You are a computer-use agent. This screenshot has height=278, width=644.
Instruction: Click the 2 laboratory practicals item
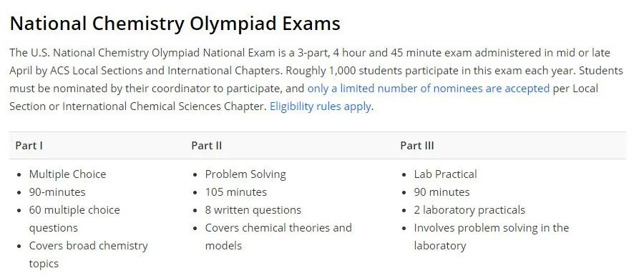click(x=469, y=210)
